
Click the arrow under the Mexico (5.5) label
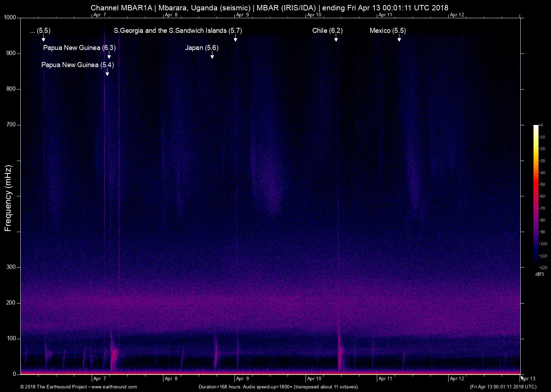(x=399, y=39)
